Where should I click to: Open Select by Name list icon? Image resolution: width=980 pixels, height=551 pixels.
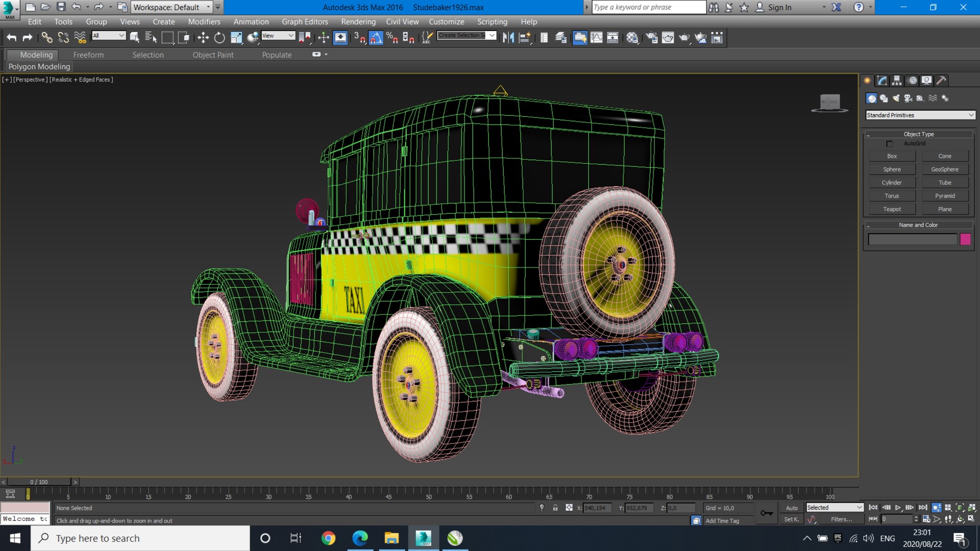tap(151, 38)
